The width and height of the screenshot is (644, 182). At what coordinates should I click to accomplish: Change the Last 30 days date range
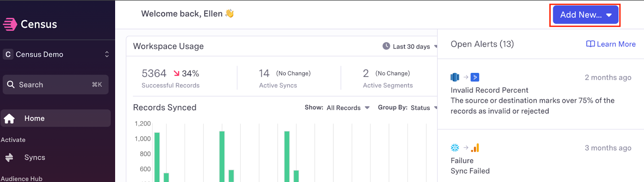411,46
